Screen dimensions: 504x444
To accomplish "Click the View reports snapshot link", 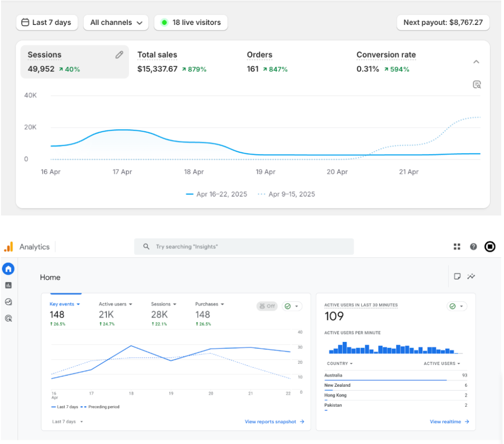I will click(x=274, y=422).
